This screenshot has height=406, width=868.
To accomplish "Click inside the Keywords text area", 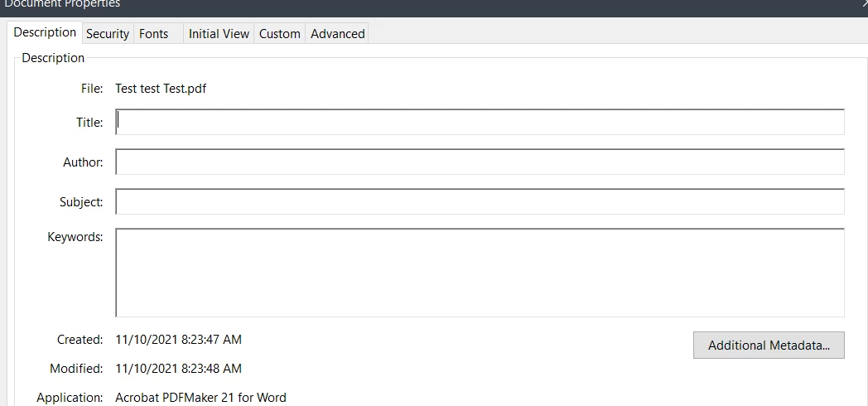I will click(480, 273).
